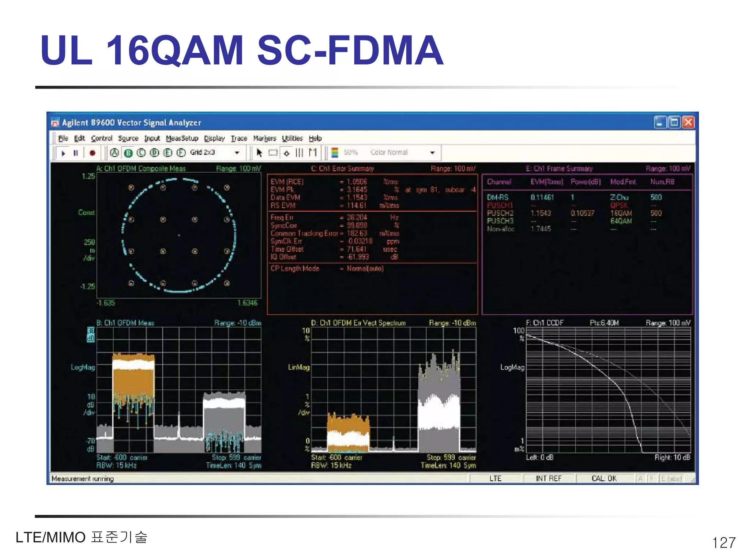Select the highlighted trace B icon
The height and width of the screenshot is (560, 749).
click(128, 153)
